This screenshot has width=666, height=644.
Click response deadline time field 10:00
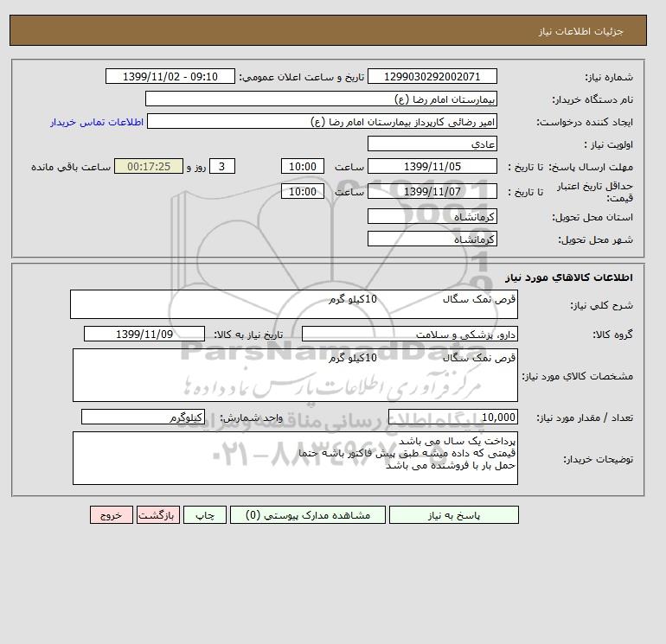[x=303, y=167]
